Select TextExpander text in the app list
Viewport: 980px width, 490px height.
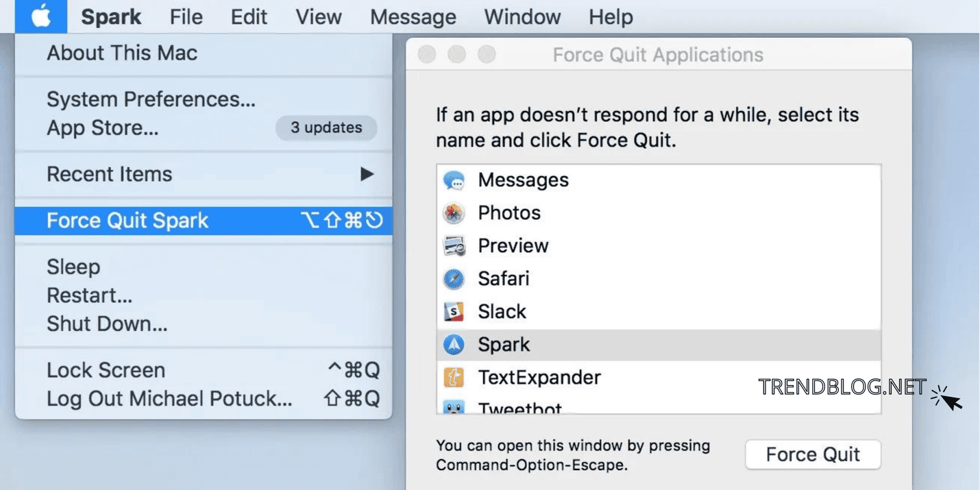539,378
